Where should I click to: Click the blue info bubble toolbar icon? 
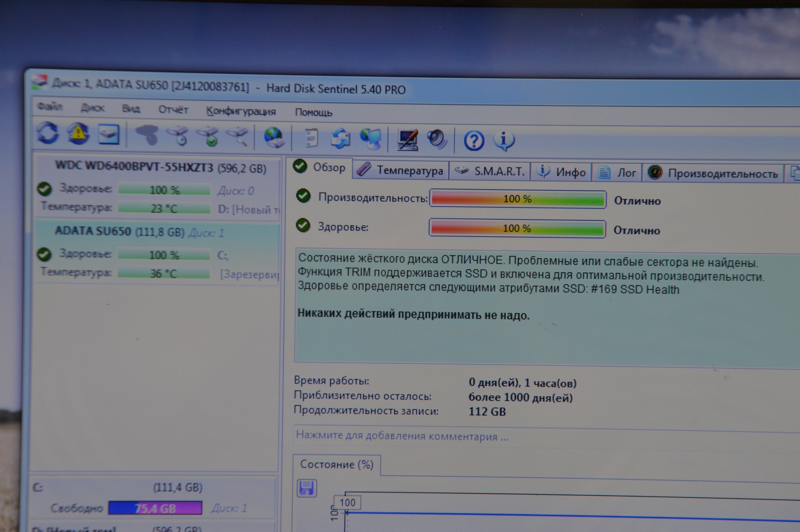pos(504,141)
